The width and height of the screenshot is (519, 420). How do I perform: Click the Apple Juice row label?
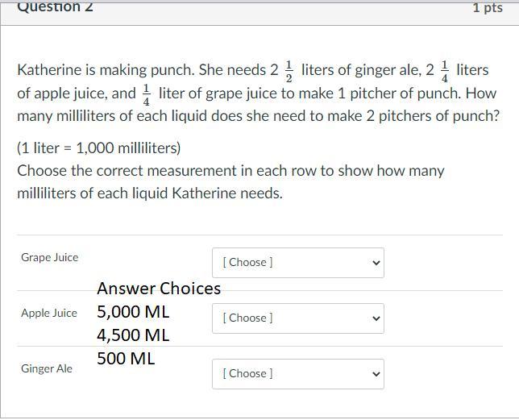click(x=49, y=313)
